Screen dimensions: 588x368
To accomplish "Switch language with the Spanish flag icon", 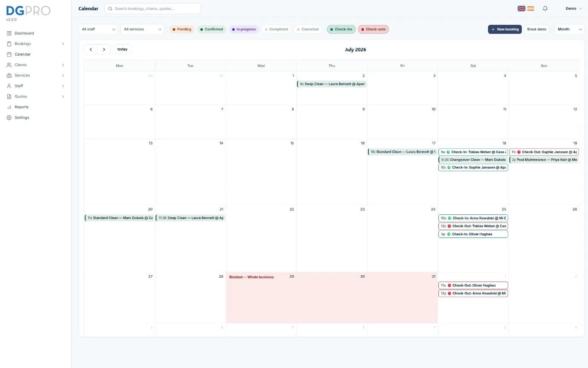I will [x=531, y=9].
